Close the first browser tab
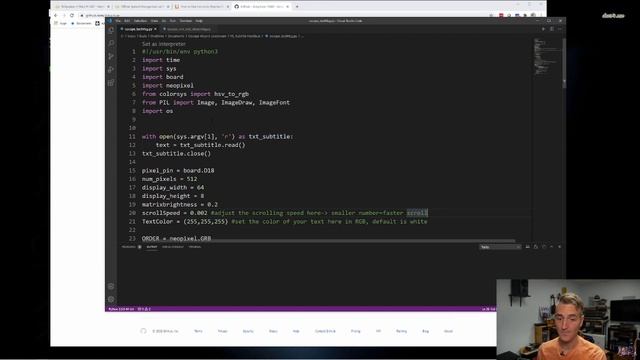Screen dimensions: 640x360 tap(108, 7)
